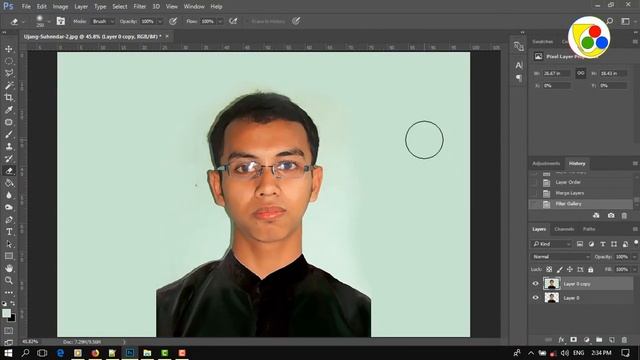Screen dimensions: 640x360
Task: Toggle the layer filter switch
Action: click(636, 243)
